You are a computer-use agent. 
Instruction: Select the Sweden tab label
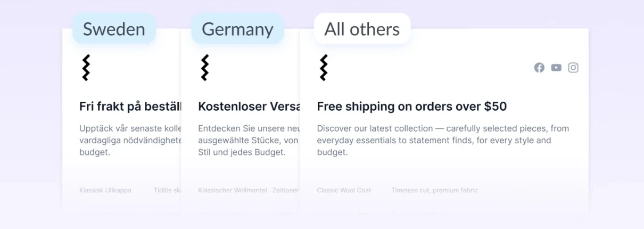(114, 29)
